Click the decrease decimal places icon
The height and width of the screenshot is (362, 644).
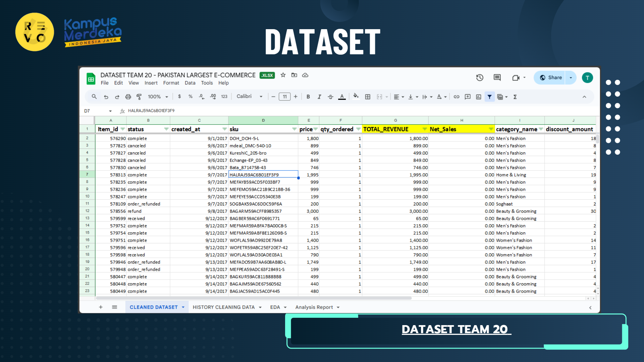(x=201, y=97)
